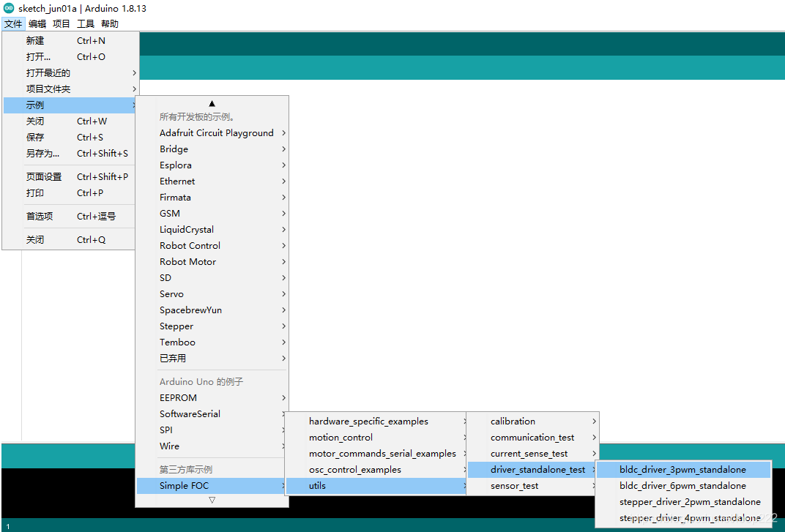Open the 帮助 menu

pos(110,23)
